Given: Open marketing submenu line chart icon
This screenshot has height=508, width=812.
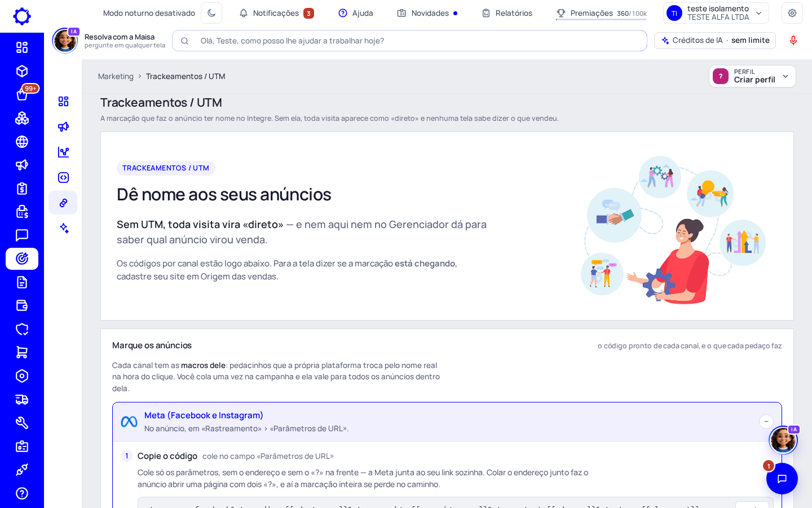Looking at the screenshot, I should [x=63, y=152].
